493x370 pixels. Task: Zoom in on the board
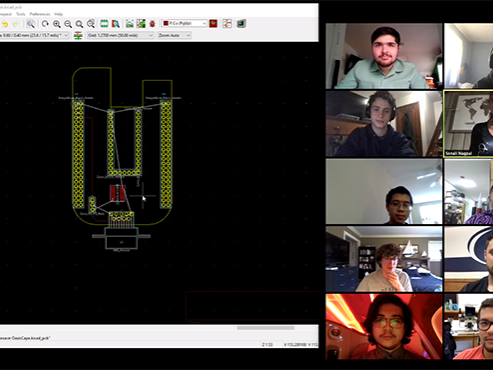[57, 24]
